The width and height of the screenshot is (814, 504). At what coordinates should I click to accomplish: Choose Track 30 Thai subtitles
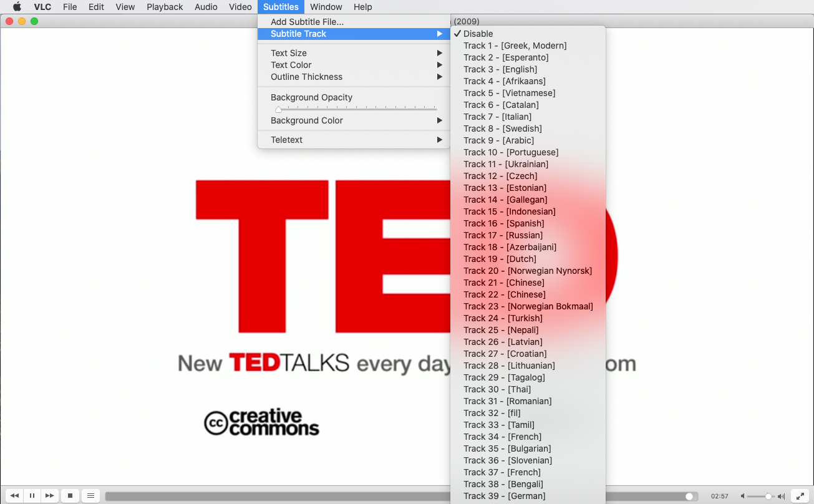click(528, 389)
